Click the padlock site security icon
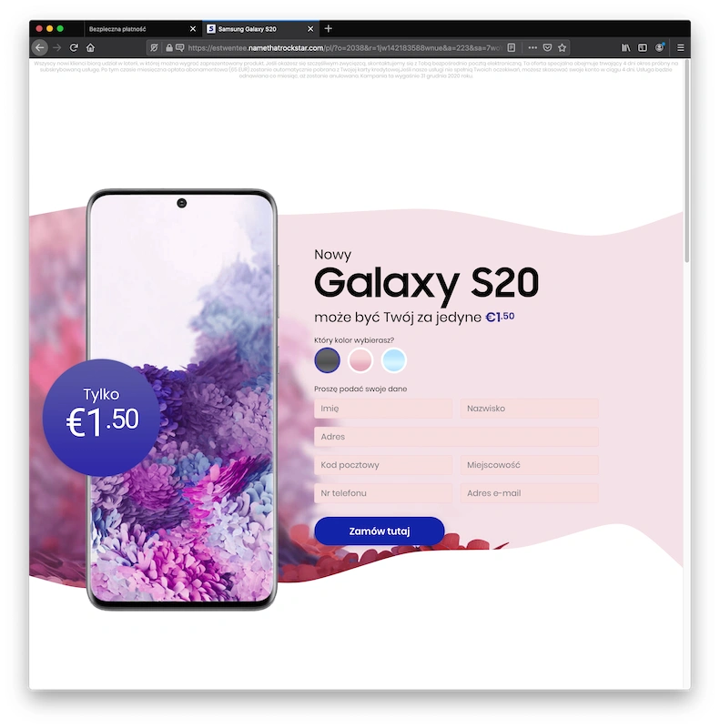Screen dimensions: 720x728 (x=169, y=47)
